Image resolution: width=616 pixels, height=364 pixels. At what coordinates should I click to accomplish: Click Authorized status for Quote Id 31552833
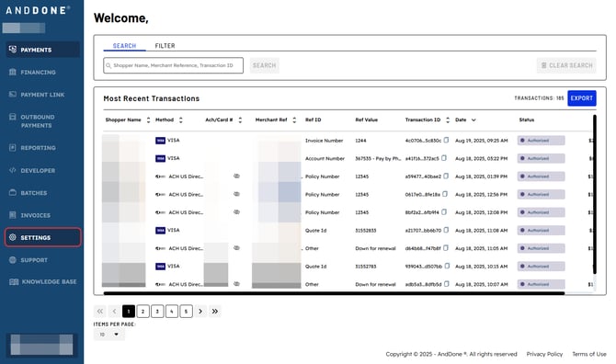tap(541, 231)
